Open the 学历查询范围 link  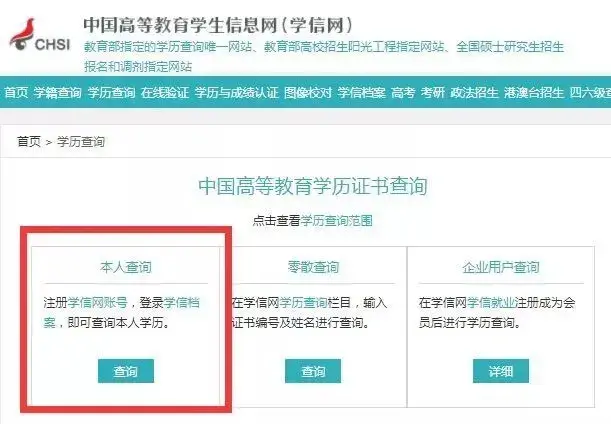point(337,221)
